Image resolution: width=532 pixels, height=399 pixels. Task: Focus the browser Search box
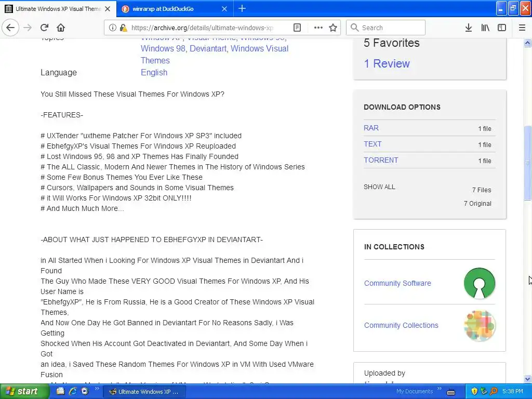pos(385,28)
